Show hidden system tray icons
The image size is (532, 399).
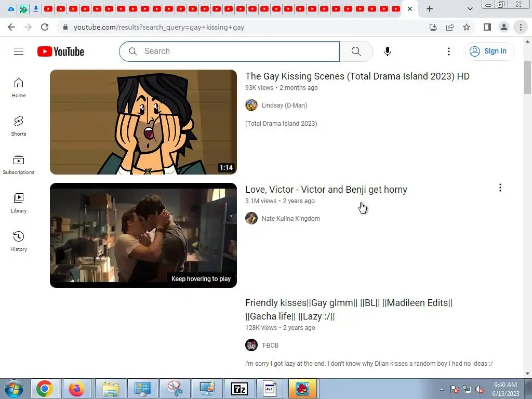coord(442,389)
